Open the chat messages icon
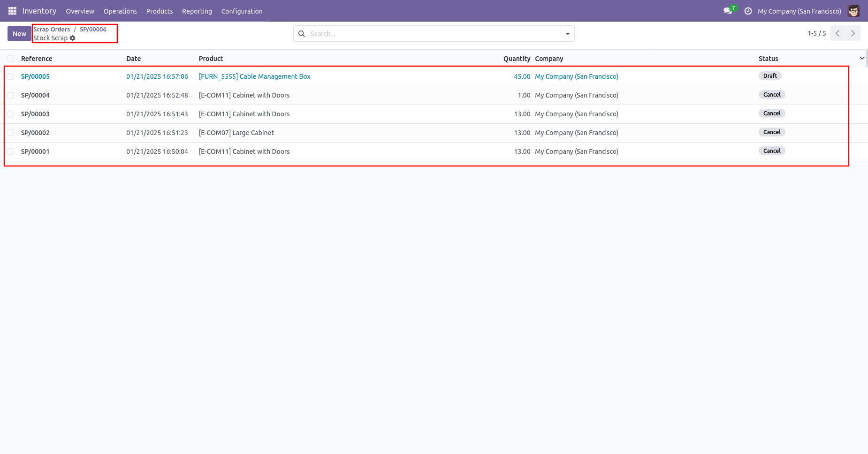Screen dimensions: 868x454 (728, 11)
